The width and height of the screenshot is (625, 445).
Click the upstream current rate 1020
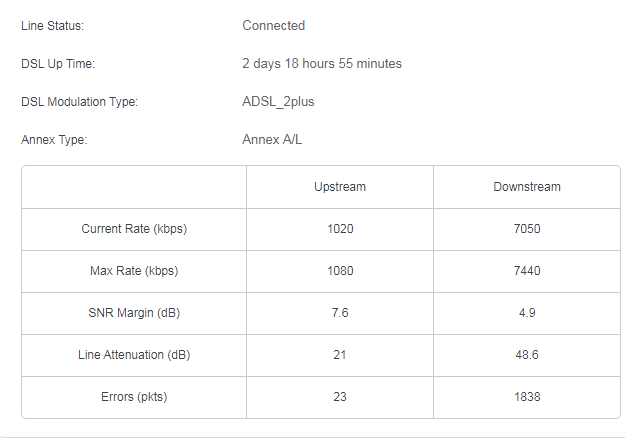click(340, 229)
